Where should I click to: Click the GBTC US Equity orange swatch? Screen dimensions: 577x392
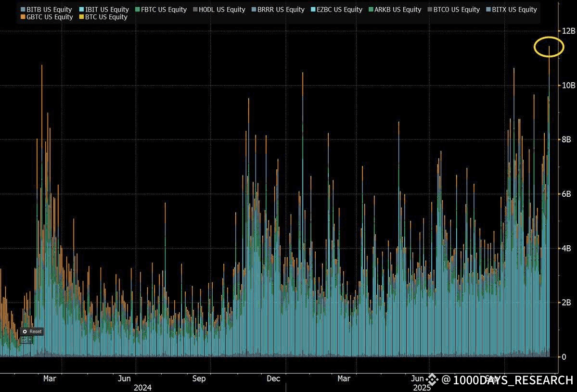click(23, 17)
